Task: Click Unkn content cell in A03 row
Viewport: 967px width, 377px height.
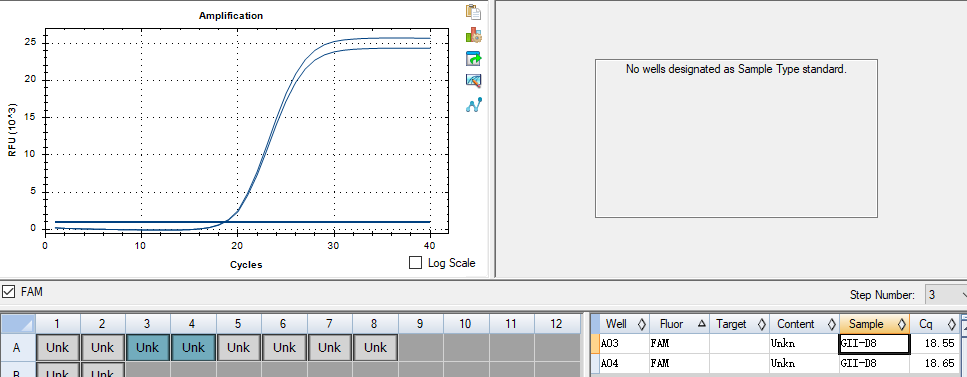Action: click(x=804, y=344)
